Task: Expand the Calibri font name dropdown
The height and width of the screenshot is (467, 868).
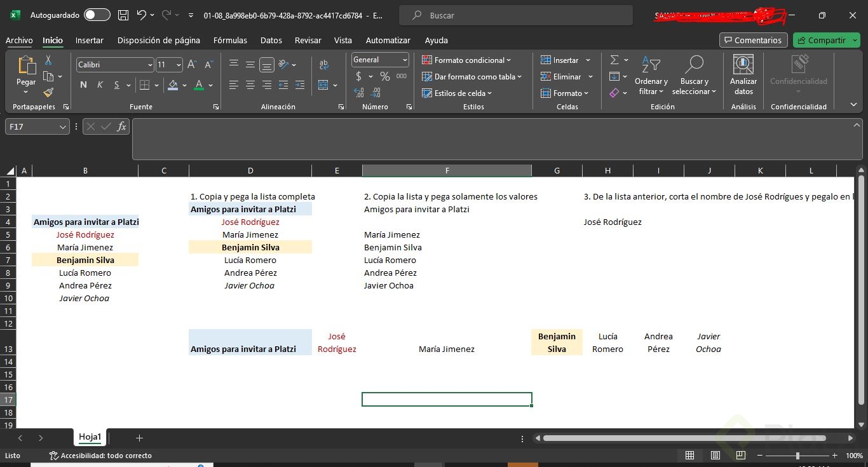Action: tap(150, 65)
